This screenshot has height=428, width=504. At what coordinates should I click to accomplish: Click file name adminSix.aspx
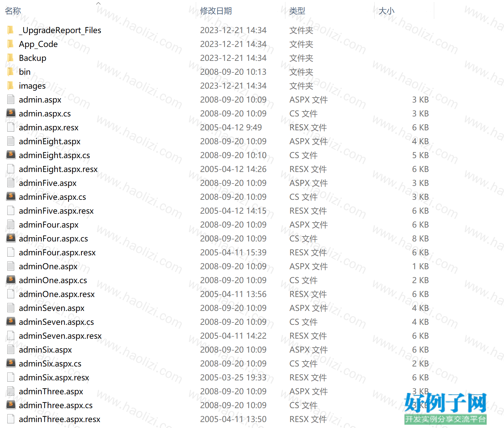tap(45, 350)
